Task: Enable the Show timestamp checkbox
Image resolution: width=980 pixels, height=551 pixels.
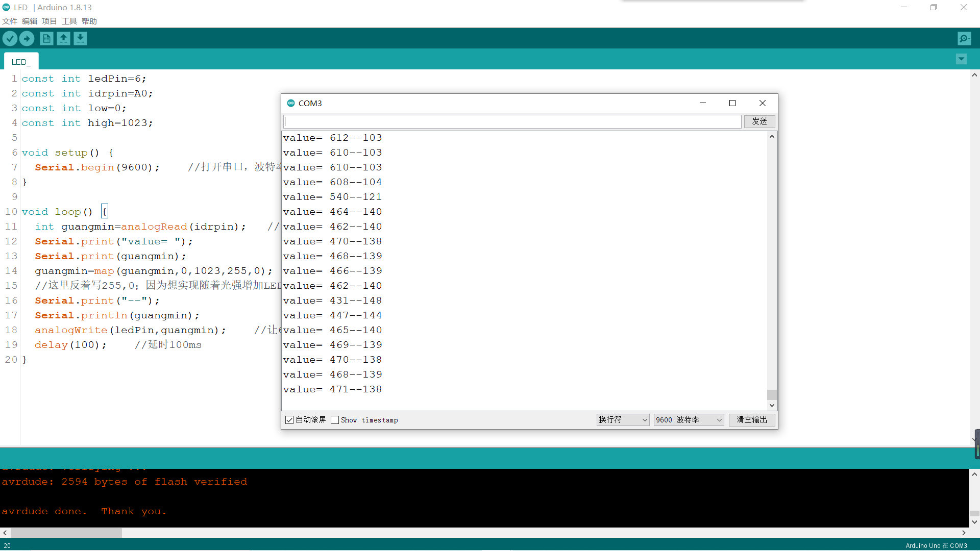Action: coord(335,420)
